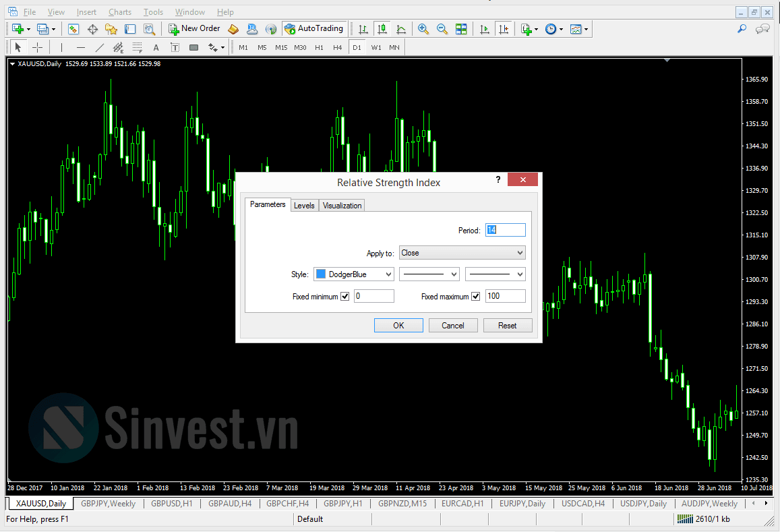Open the Apply to Close dropdown
This screenshot has height=532, width=780.
click(462, 253)
